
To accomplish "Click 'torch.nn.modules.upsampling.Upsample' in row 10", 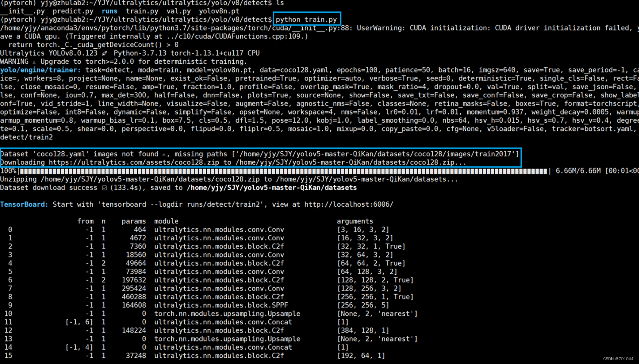I will (x=227, y=314).
